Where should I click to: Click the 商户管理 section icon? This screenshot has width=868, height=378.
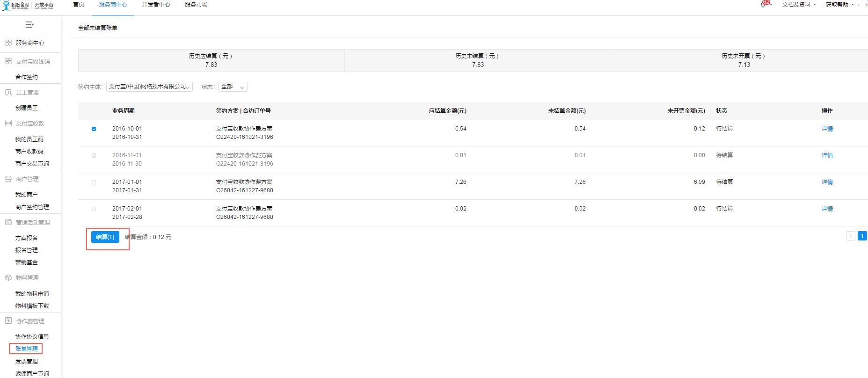coord(8,179)
